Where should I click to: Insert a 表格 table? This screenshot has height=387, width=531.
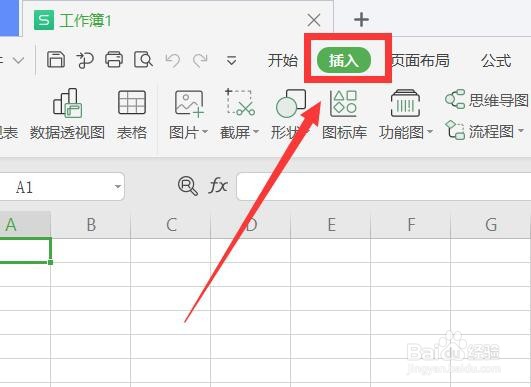(x=132, y=115)
